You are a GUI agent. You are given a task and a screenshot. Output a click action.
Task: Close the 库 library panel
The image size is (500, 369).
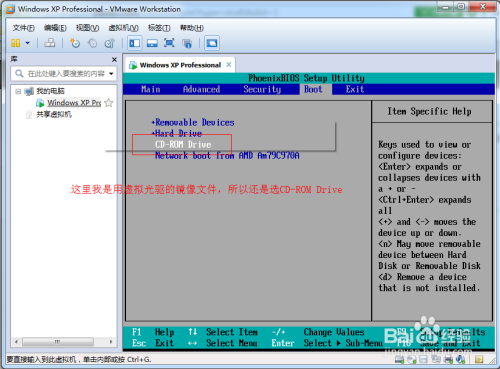(x=114, y=59)
